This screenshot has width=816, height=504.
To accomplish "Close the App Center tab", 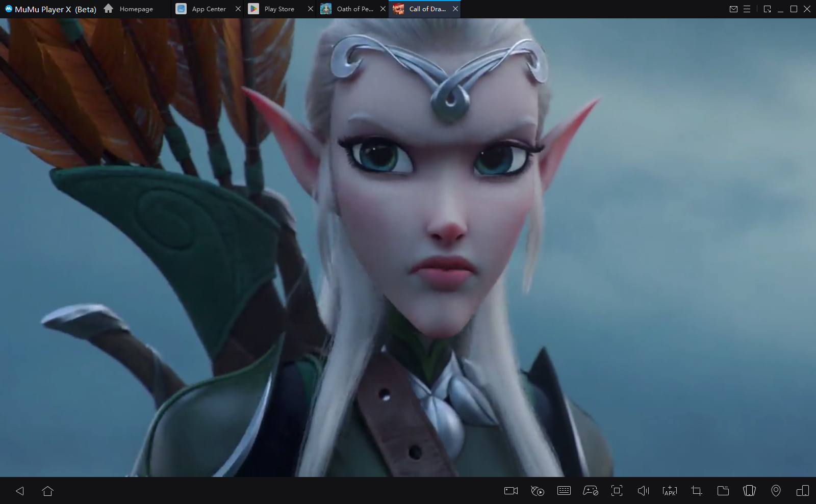I will coord(238,9).
